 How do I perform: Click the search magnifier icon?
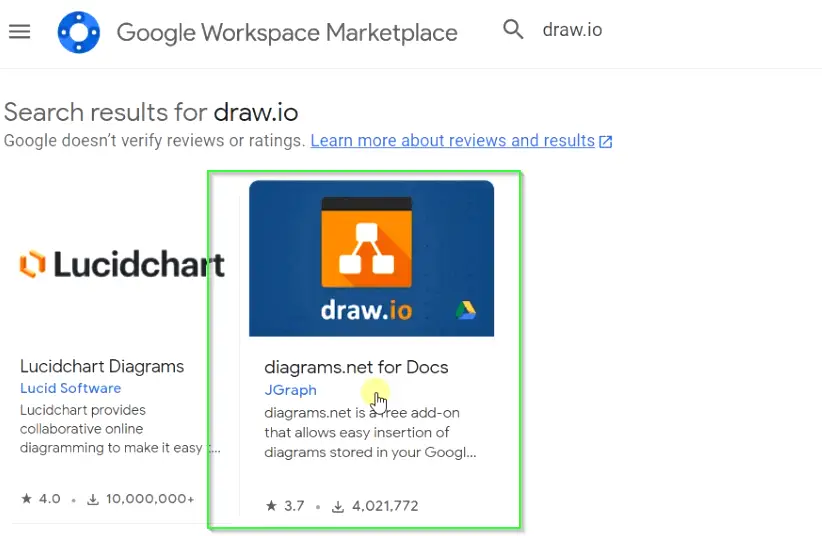click(x=513, y=29)
